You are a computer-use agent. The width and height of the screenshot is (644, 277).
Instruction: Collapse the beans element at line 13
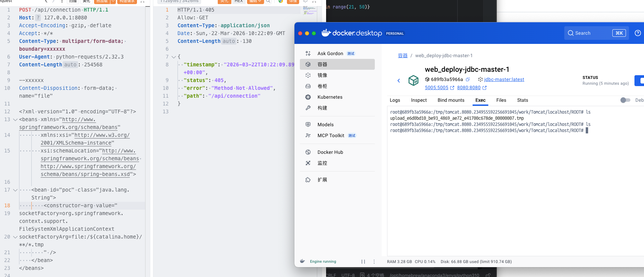point(15,120)
